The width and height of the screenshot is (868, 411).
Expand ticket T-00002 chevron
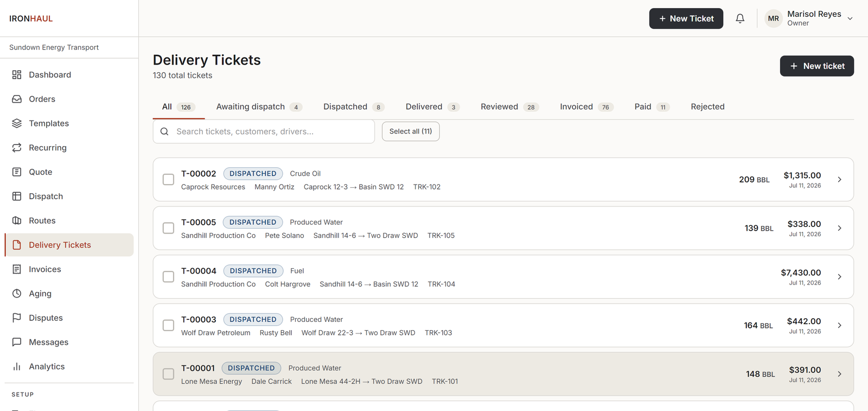click(839, 180)
